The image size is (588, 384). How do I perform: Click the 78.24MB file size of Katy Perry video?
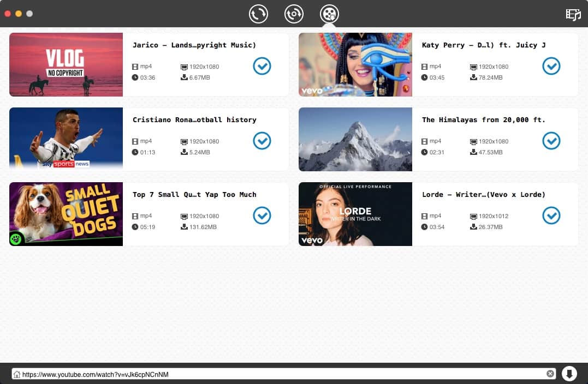point(490,77)
